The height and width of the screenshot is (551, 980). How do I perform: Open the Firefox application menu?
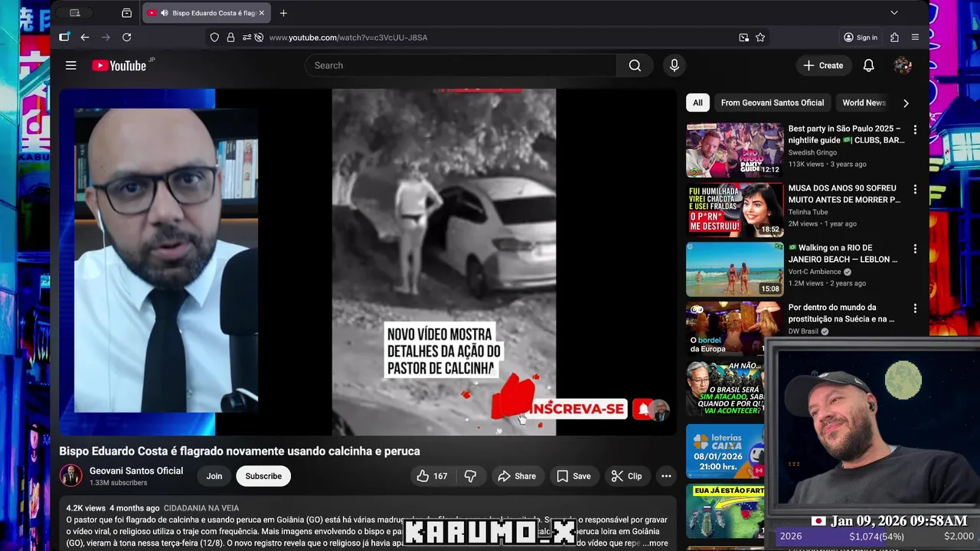pyautogui.click(x=915, y=37)
